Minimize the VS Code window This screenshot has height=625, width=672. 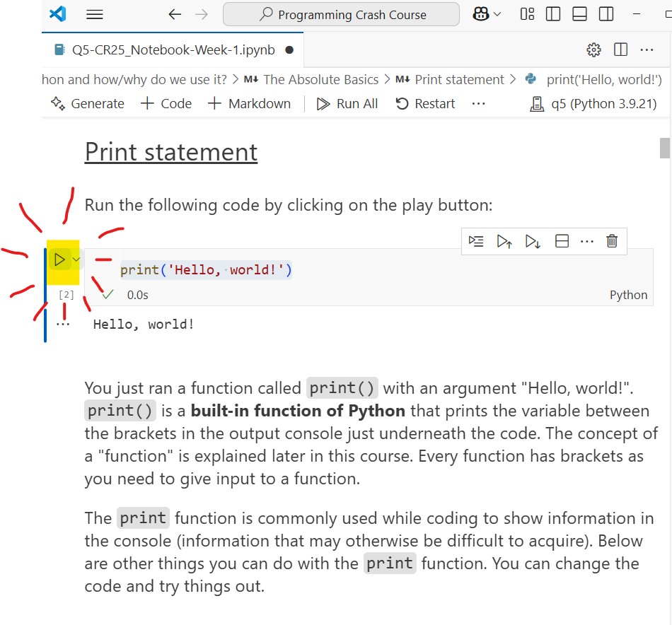coord(637,14)
